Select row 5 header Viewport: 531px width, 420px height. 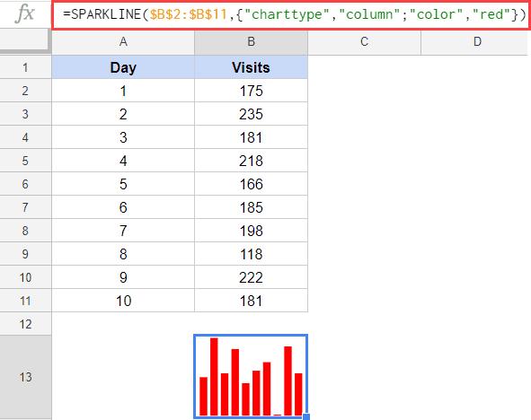[25, 161]
